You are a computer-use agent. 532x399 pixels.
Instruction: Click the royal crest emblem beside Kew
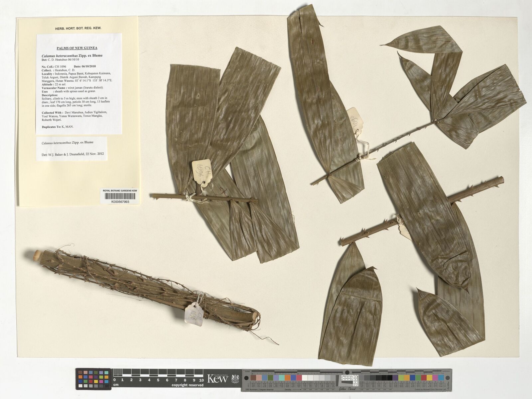[x=235, y=379]
